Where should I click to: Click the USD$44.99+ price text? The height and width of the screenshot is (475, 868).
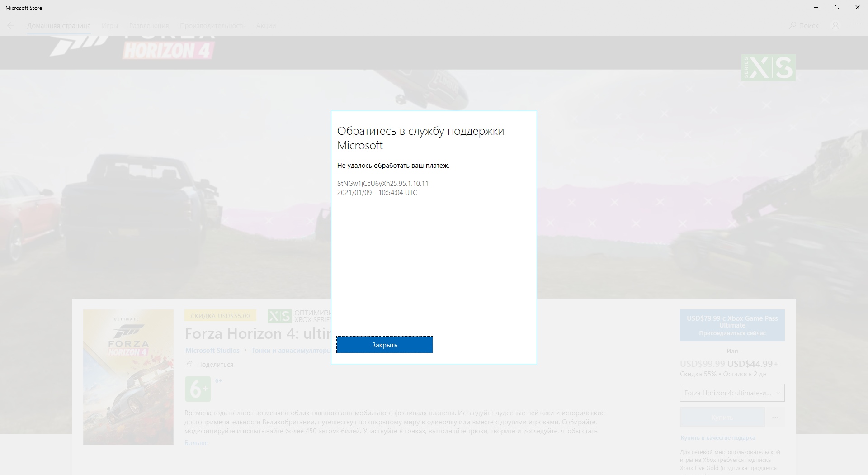coord(753,364)
